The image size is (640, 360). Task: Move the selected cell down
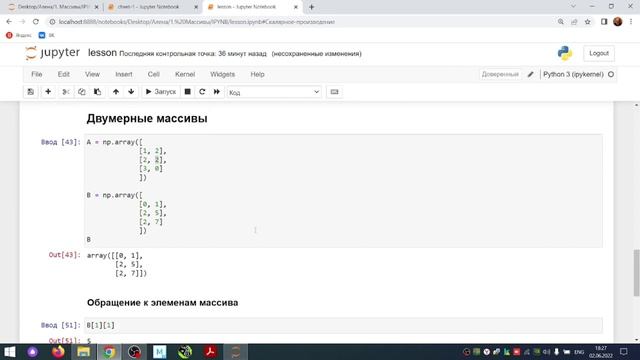click(131, 92)
